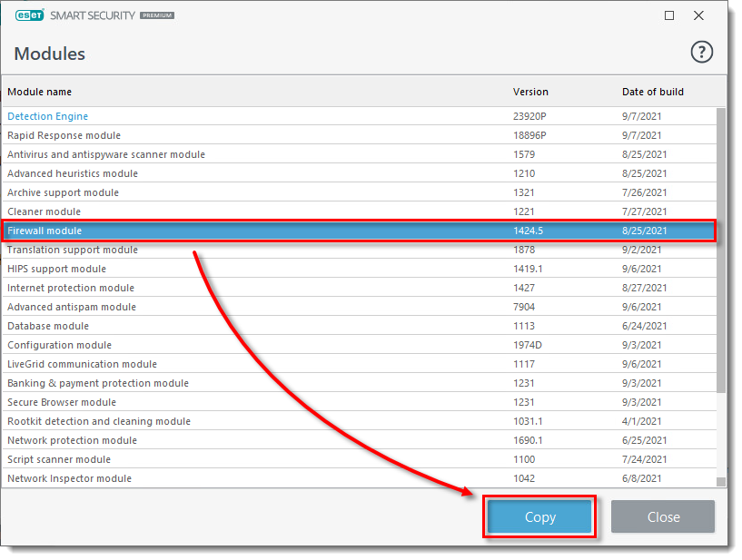Click build date 8/27/2021
This screenshot has height=560, width=742.
[x=644, y=288]
